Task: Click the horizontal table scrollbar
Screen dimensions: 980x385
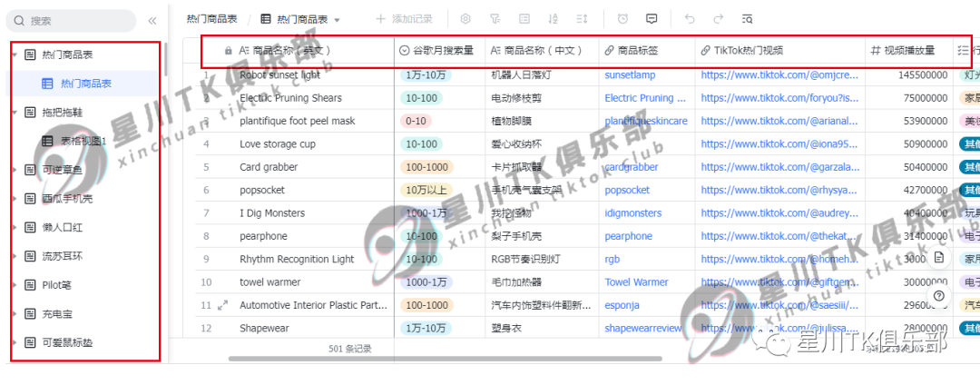Action: [x=445, y=359]
